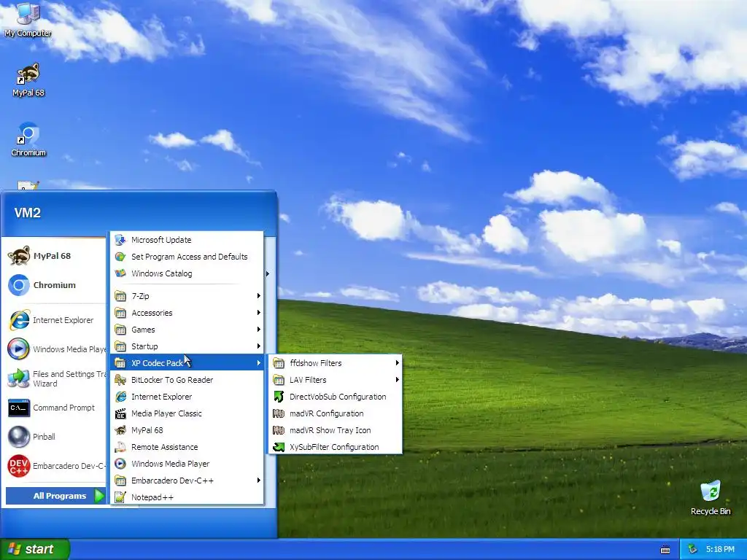The height and width of the screenshot is (560, 747).
Task: Launch Chromium desktop shortcut
Action: [28, 139]
